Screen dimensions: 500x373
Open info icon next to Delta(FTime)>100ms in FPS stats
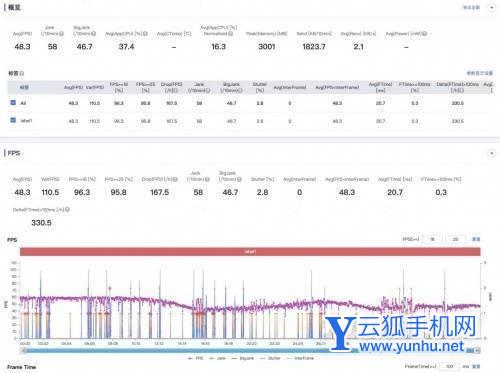click(67, 210)
